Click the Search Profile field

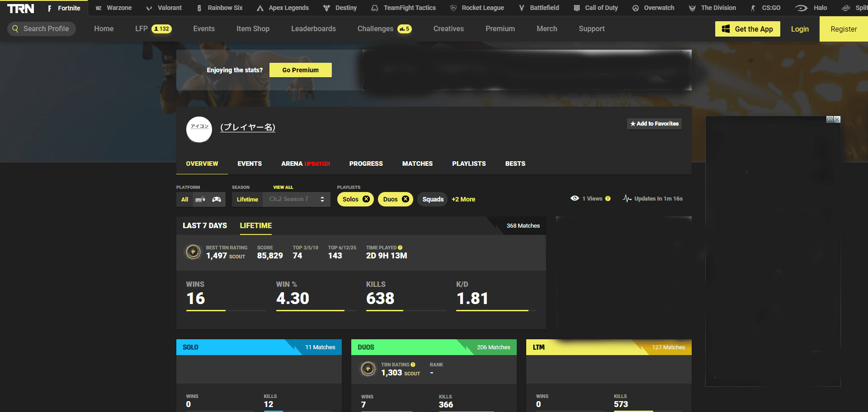coord(42,28)
